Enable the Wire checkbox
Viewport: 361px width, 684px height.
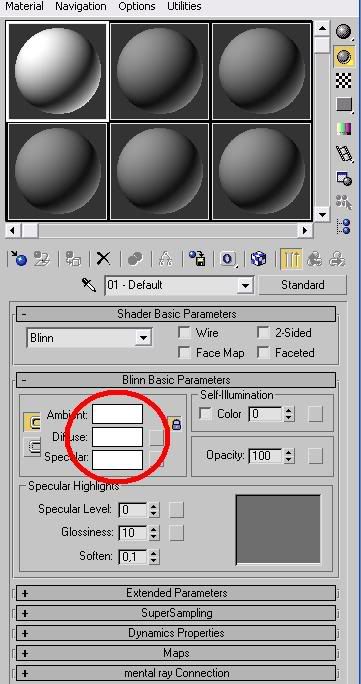[x=185, y=333]
